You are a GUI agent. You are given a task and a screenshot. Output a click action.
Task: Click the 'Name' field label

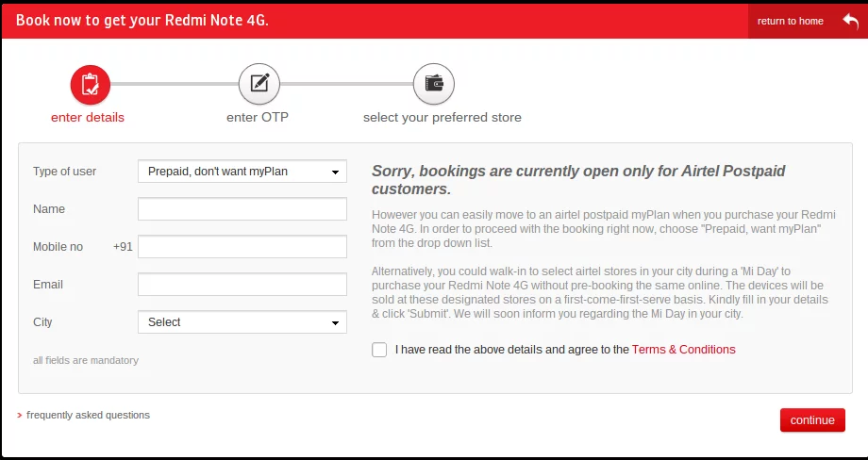pyautogui.click(x=49, y=209)
